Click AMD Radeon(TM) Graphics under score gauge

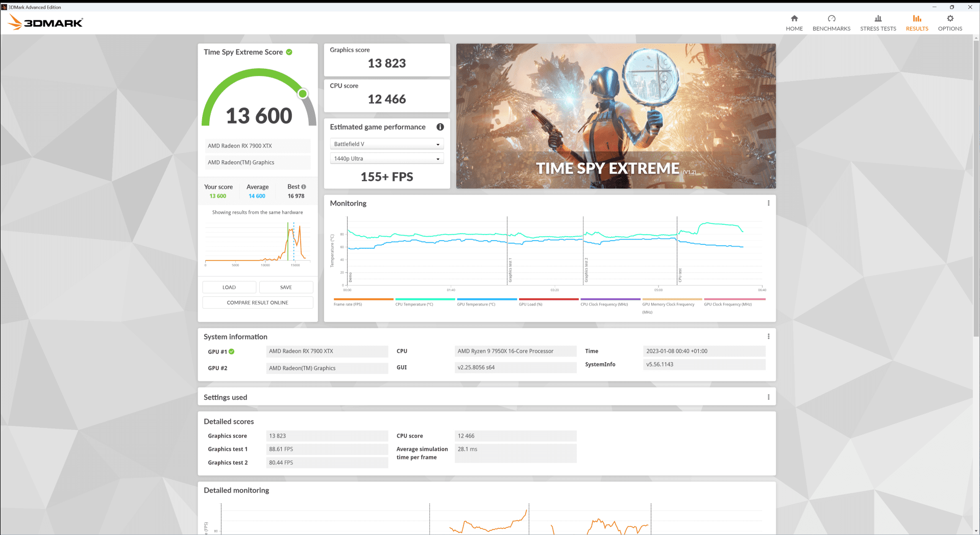click(x=258, y=163)
